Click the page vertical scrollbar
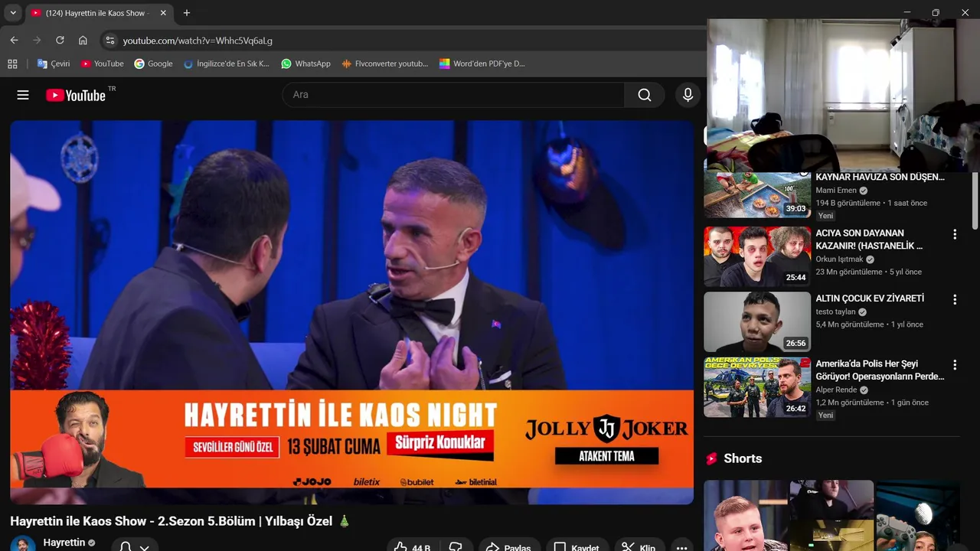Screen dimensions: 980x551 point(975,199)
